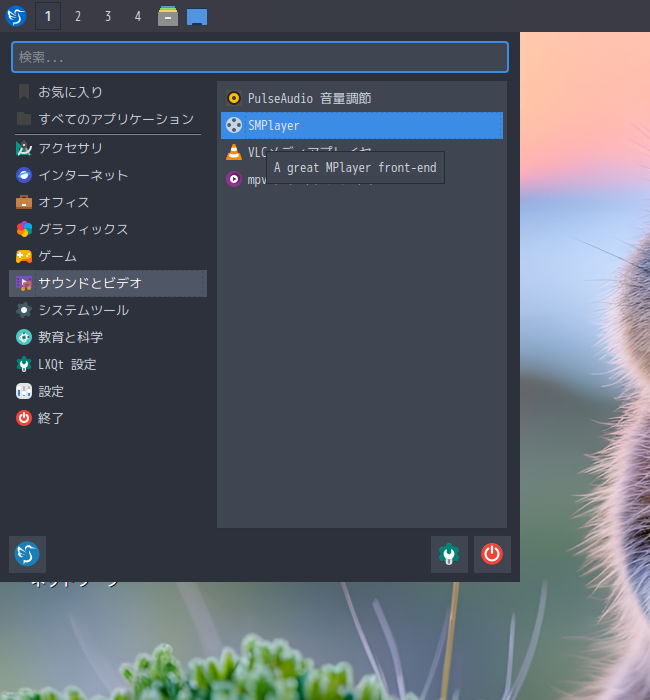Select the 終了 menu entry
Image resolution: width=650 pixels, height=700 pixels.
pos(108,418)
